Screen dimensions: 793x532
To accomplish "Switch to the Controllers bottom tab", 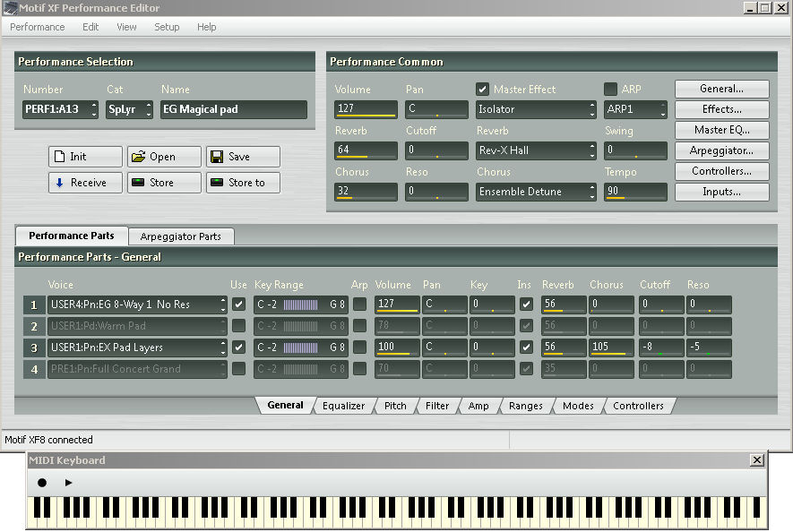I will 638,406.
